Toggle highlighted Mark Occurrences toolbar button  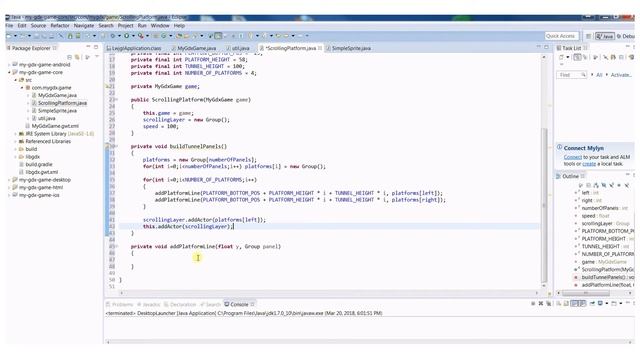click(x=218, y=36)
